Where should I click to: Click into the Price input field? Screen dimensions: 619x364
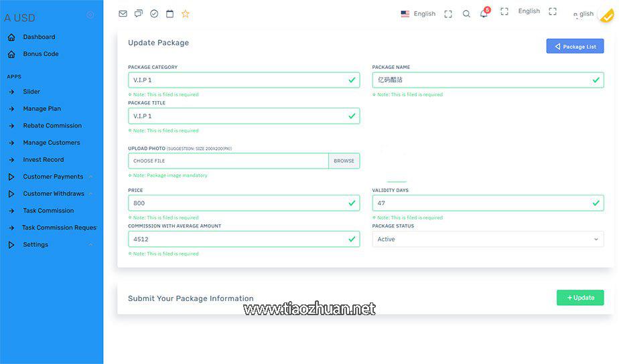[x=238, y=203]
